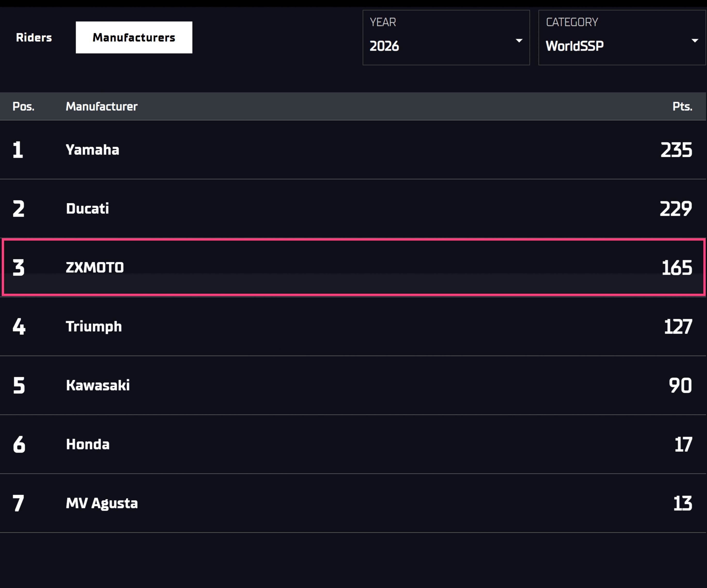Select the MV Agusta row
Image resolution: width=707 pixels, height=588 pixels.
(x=353, y=503)
